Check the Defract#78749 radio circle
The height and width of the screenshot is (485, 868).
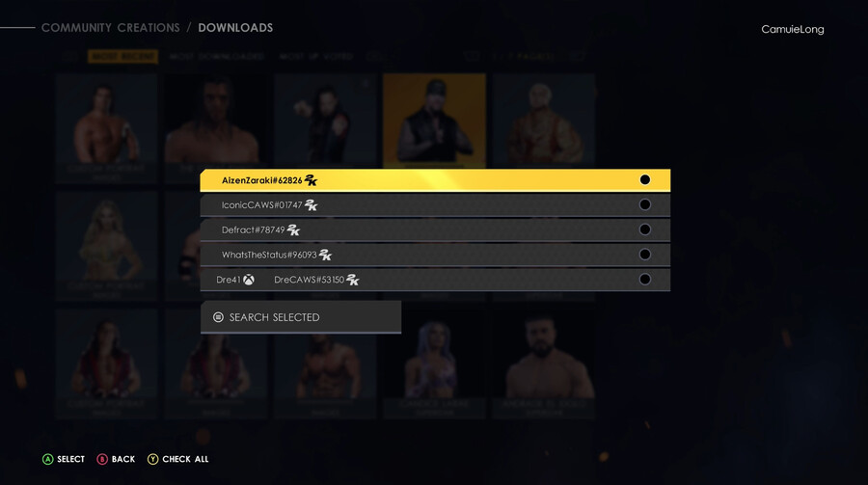click(645, 229)
